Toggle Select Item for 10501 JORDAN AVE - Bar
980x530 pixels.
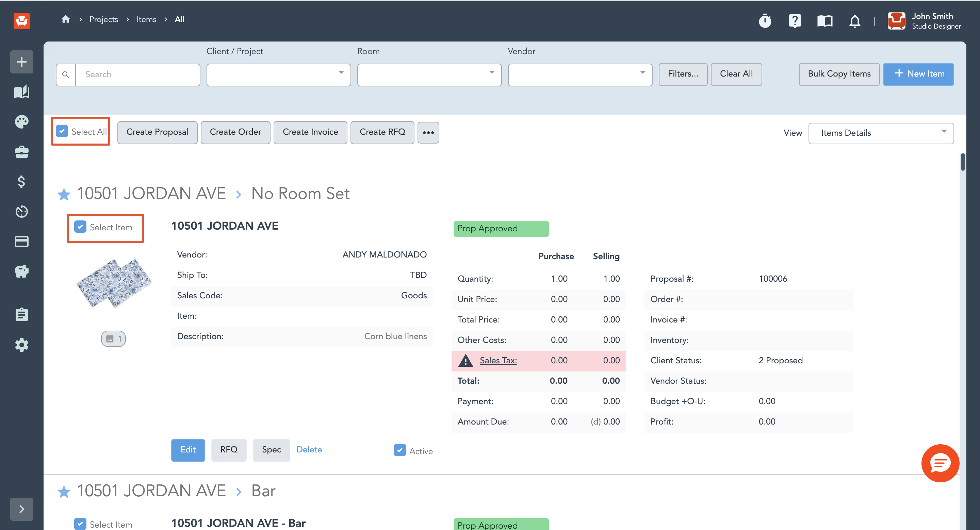click(80, 524)
